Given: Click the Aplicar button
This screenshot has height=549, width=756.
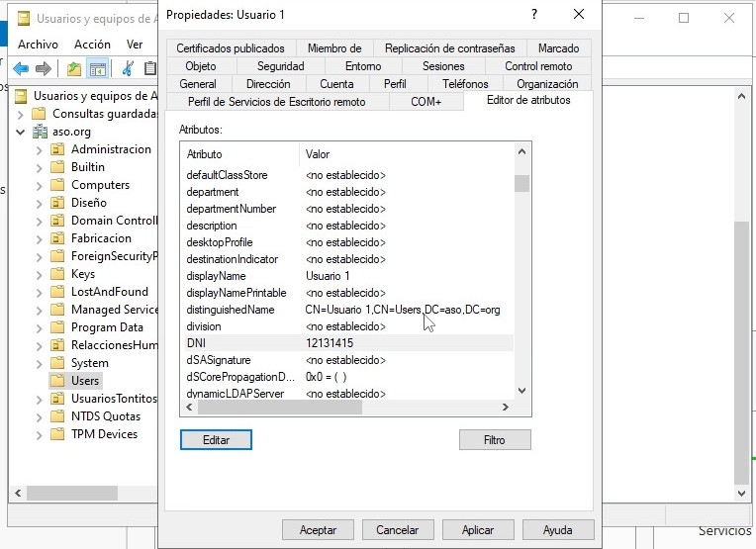Looking at the screenshot, I should (477, 530).
